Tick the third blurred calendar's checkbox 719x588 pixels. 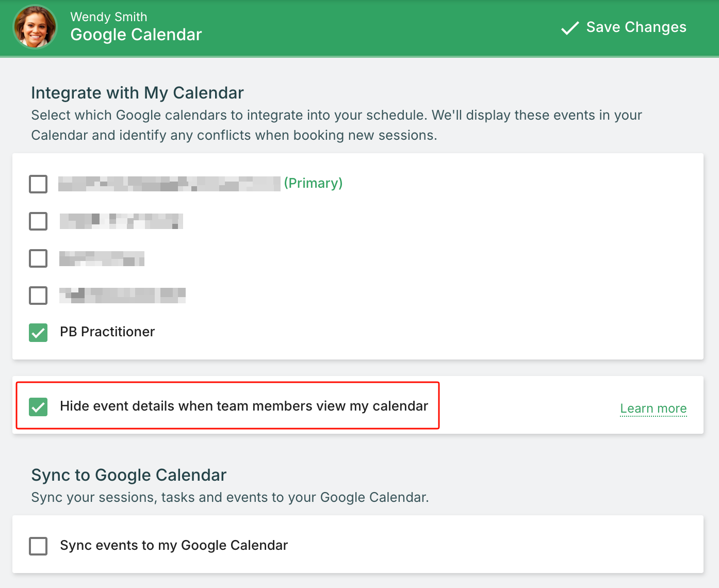[38, 258]
